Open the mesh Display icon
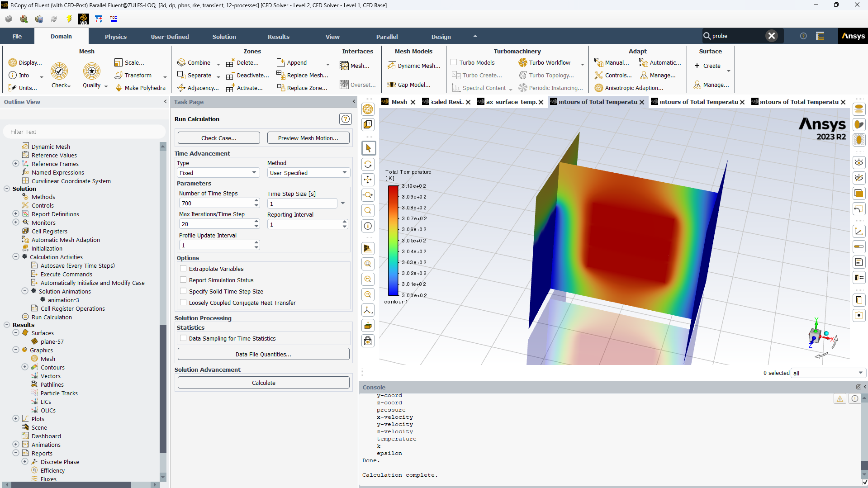Screen dimensions: 868x488 coord(13,63)
